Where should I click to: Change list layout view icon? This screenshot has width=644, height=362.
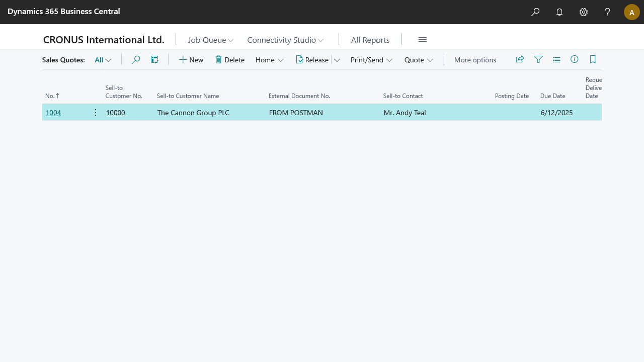(556, 59)
